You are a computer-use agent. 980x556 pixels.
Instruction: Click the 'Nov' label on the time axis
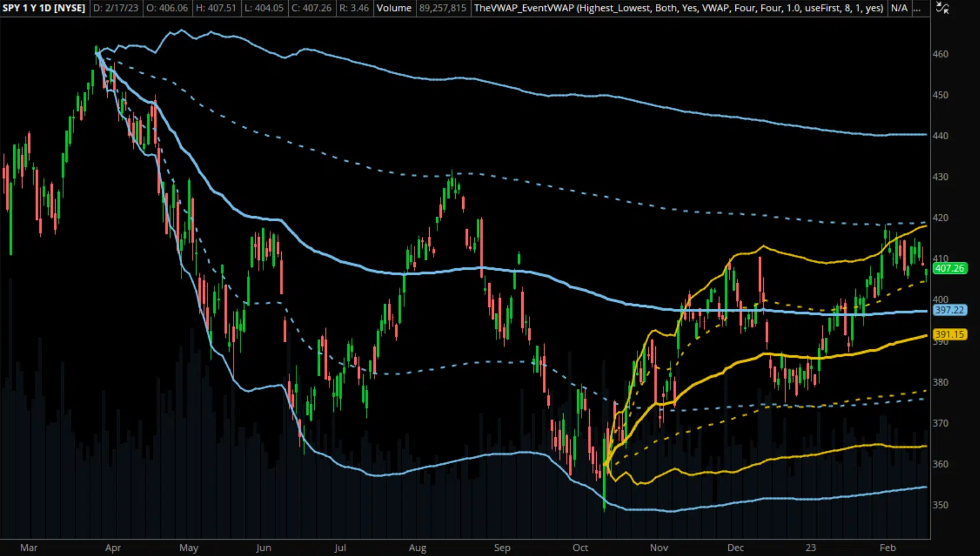659,548
